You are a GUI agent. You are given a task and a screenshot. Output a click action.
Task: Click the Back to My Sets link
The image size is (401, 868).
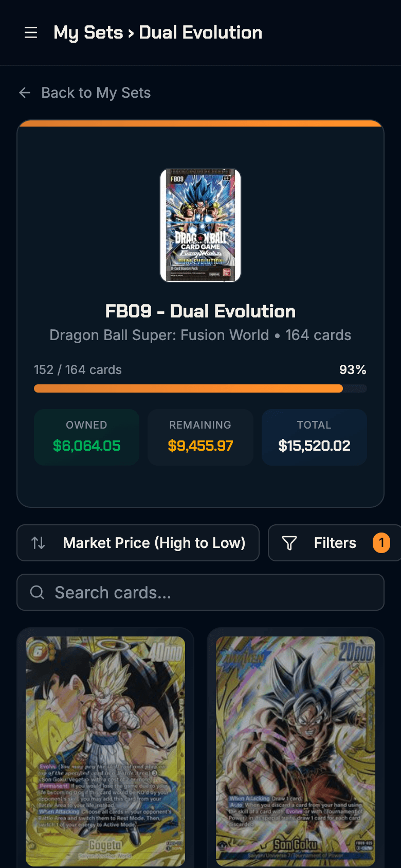point(96,93)
